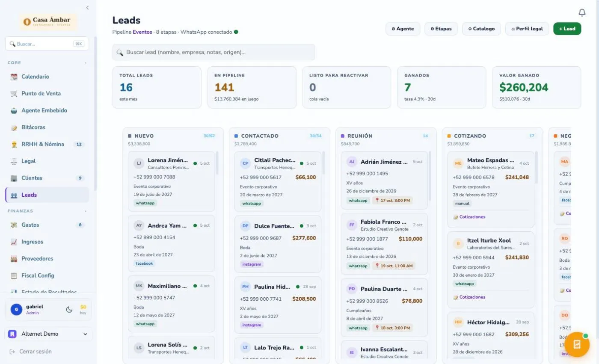The image size is (599, 364).
Task: Click the Leads people icon
Action: point(14,195)
